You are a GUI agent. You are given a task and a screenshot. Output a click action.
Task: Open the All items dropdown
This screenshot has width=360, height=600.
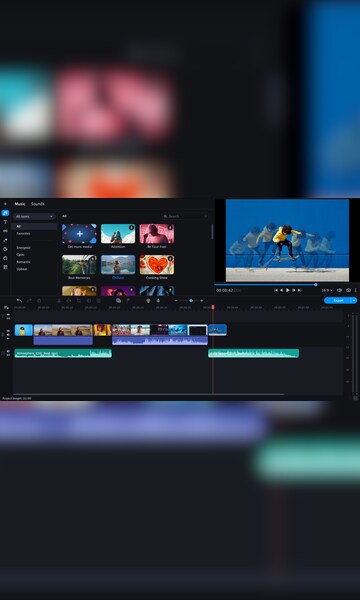pyautogui.click(x=34, y=217)
